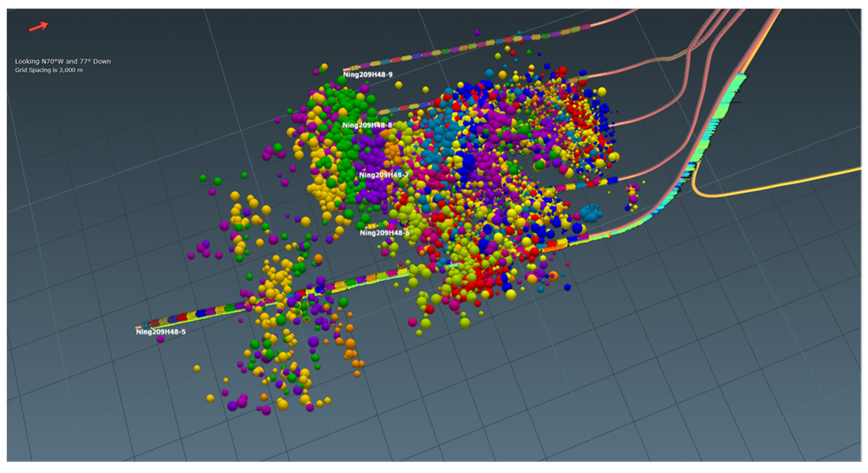Click the 'Grid Spacing is 3,000 m' annotation
Viewport: 868px width, 473px height.
(x=49, y=70)
